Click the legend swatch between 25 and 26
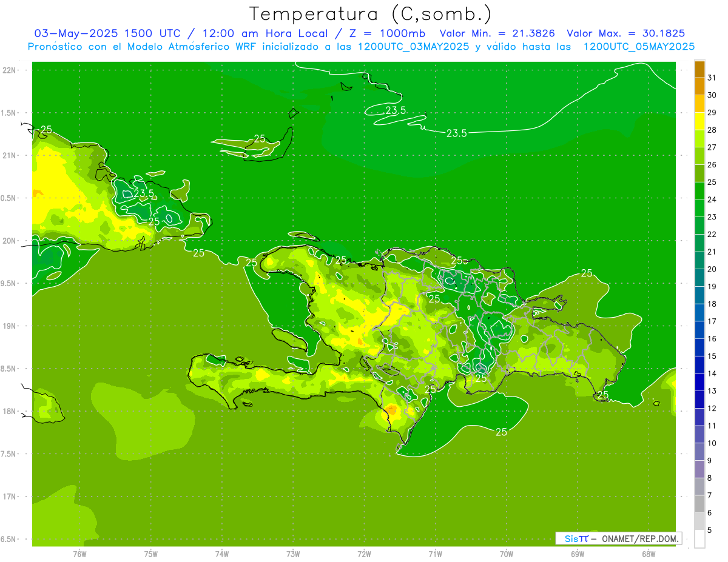 699,173
